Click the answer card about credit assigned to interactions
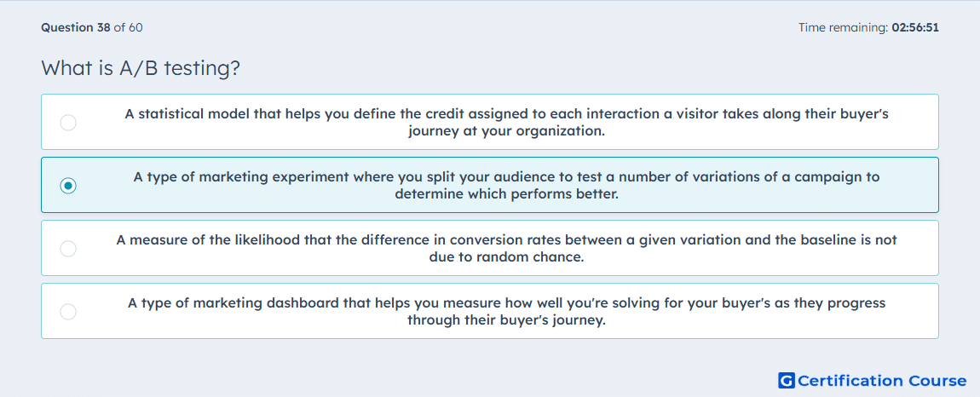 pyautogui.click(x=490, y=122)
